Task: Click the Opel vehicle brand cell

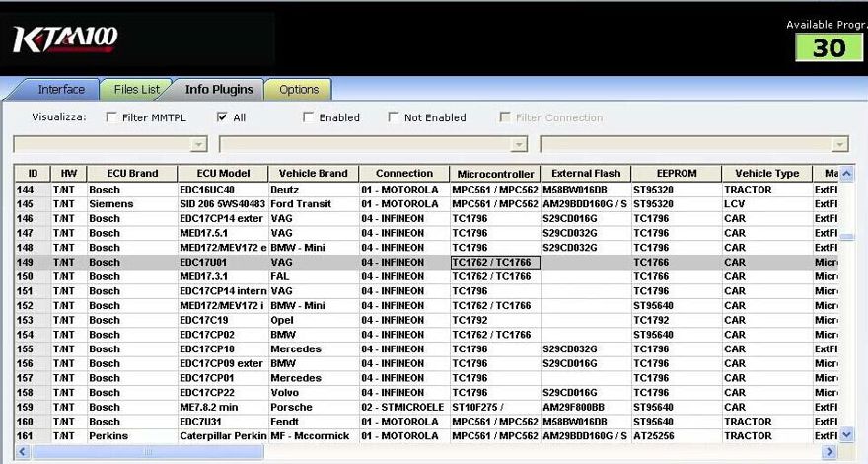Action: pos(314,320)
